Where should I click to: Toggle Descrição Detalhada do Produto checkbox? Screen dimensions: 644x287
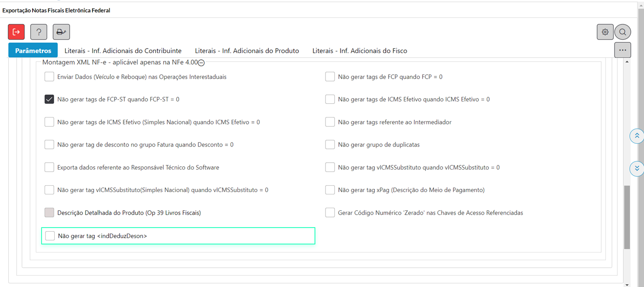(x=49, y=213)
